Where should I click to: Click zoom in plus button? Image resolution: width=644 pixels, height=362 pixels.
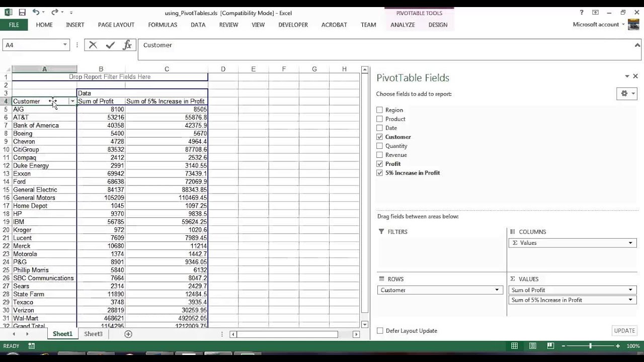[x=618, y=346]
